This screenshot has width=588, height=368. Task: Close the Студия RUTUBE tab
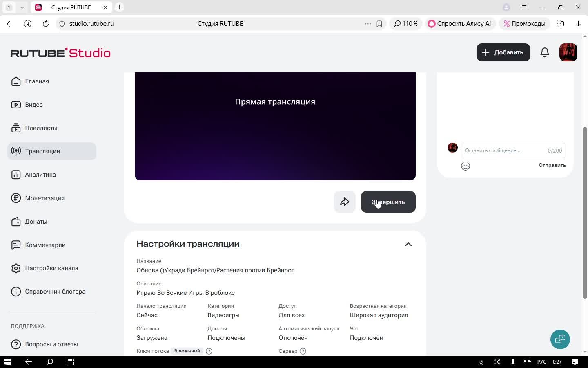105,7
